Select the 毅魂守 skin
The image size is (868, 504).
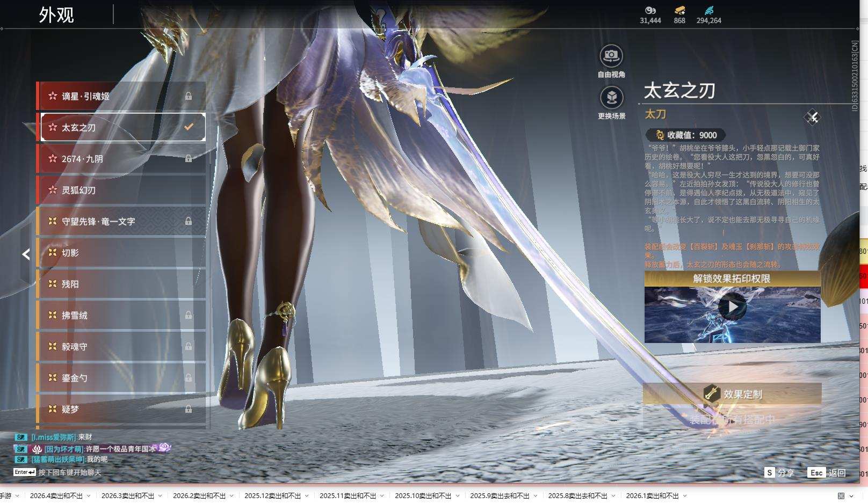pyautogui.click(x=121, y=347)
